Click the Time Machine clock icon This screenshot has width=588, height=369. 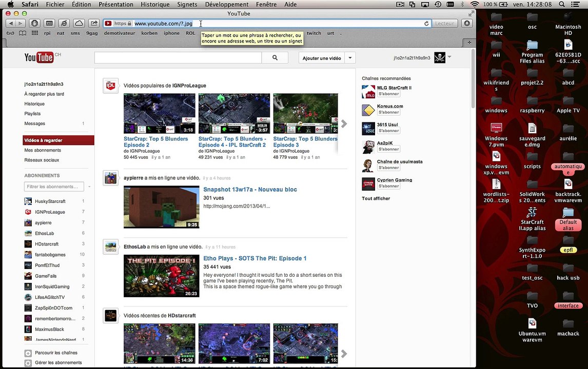pos(438,4)
